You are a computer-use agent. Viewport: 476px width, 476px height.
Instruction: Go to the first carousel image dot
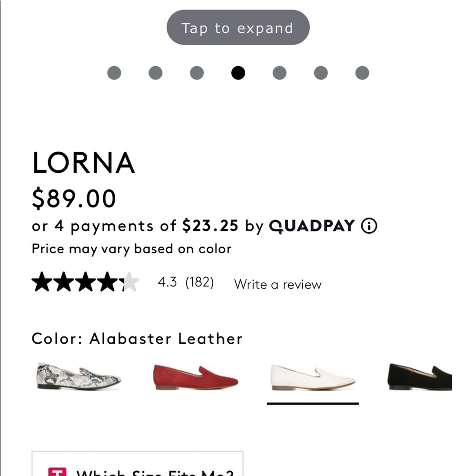click(x=114, y=73)
